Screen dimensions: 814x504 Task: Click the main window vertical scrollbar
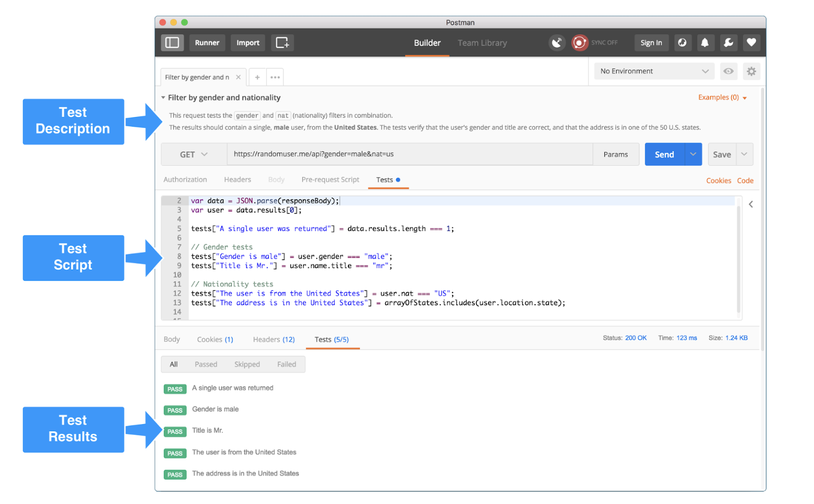[762, 220]
